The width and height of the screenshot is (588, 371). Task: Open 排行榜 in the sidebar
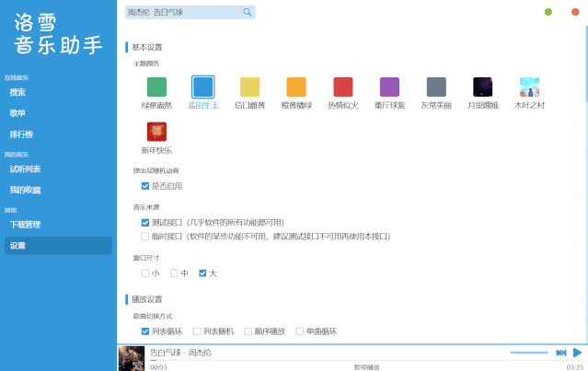click(23, 134)
